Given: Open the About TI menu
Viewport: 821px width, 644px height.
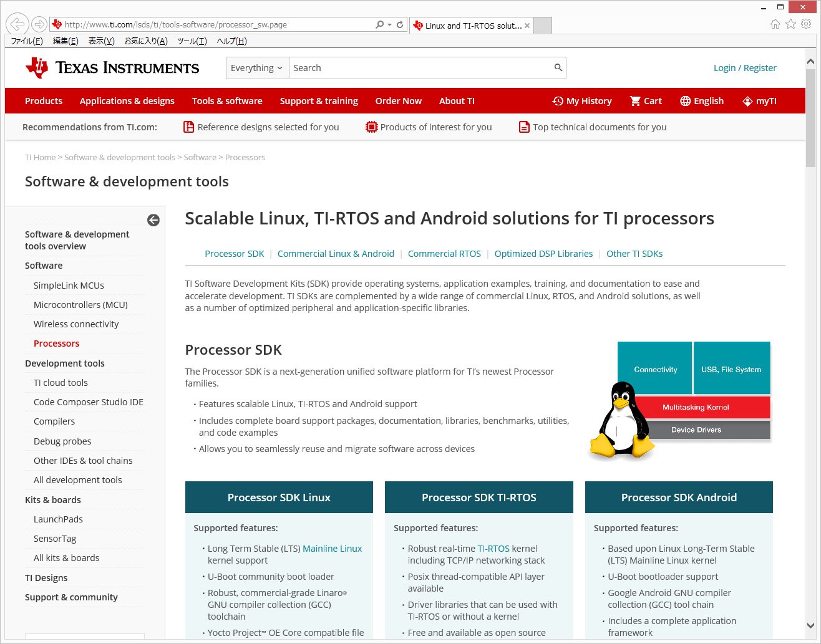Looking at the screenshot, I should click(457, 101).
